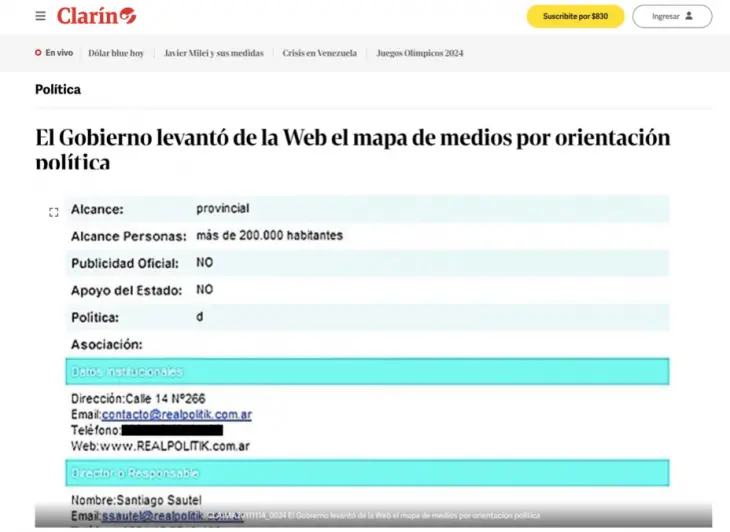Click the red En vivo live indicator
The width and height of the screenshot is (730, 532).
point(38,53)
